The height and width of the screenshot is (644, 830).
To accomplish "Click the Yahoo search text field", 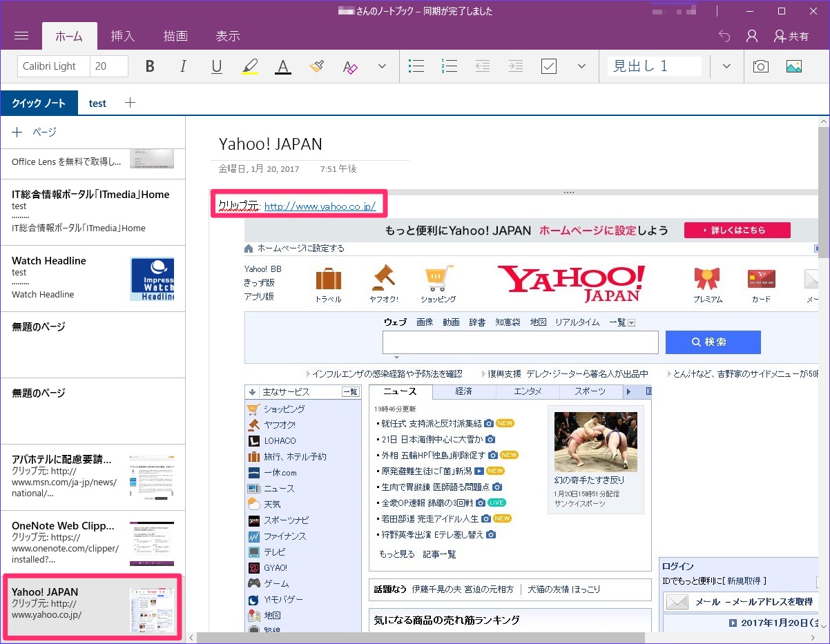I will [520, 342].
